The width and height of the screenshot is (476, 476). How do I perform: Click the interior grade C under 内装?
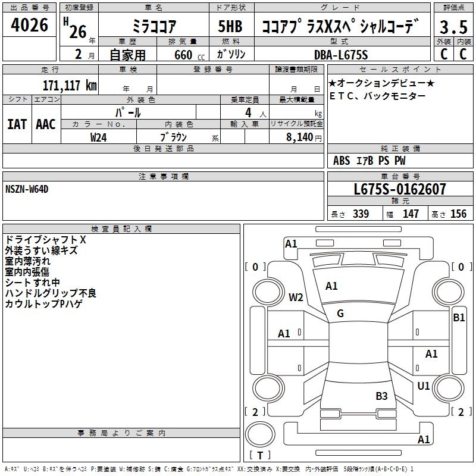463,54
